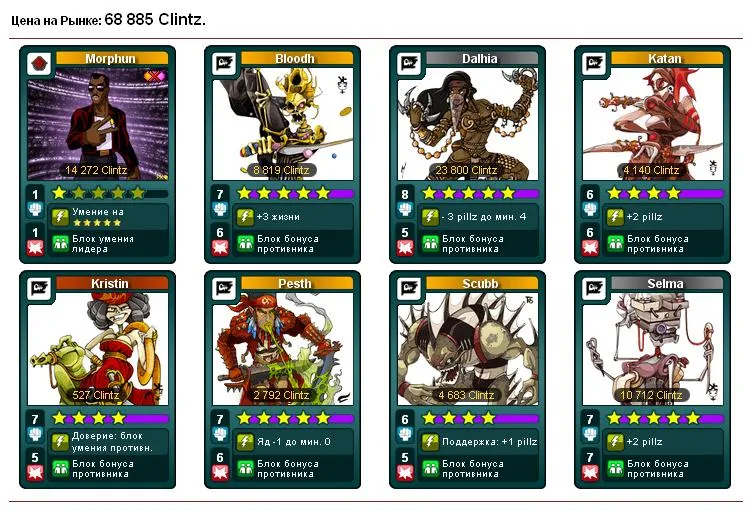Click the Piranas clan flag icon on the Scubb card
This screenshot has width=748, height=511.
click(x=409, y=289)
